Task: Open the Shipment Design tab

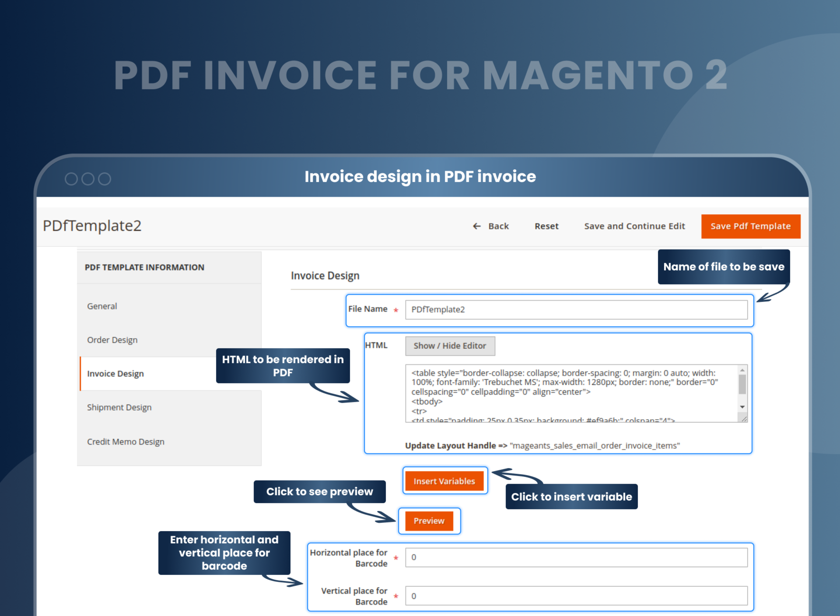Action: tap(119, 408)
